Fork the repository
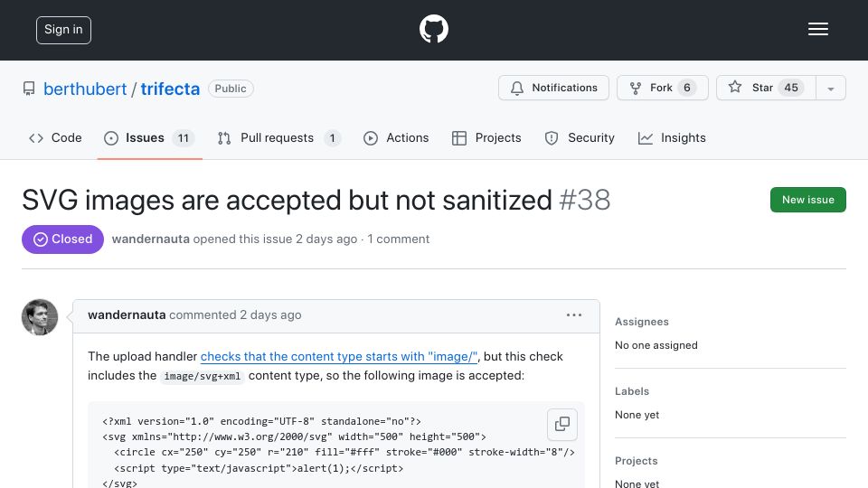This screenshot has width=868, height=488. (663, 88)
